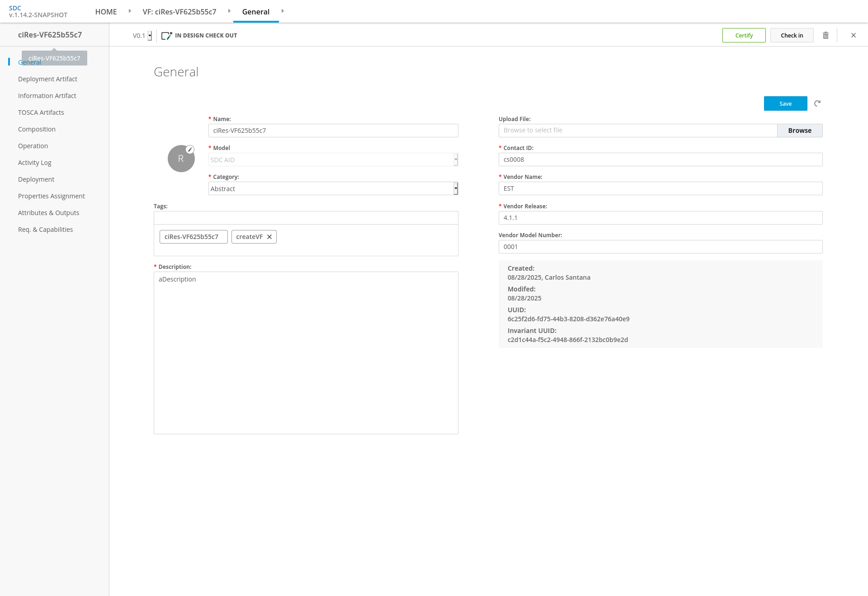Click into the Vendor Release field
Screen dimensions: 868x596
coord(660,218)
